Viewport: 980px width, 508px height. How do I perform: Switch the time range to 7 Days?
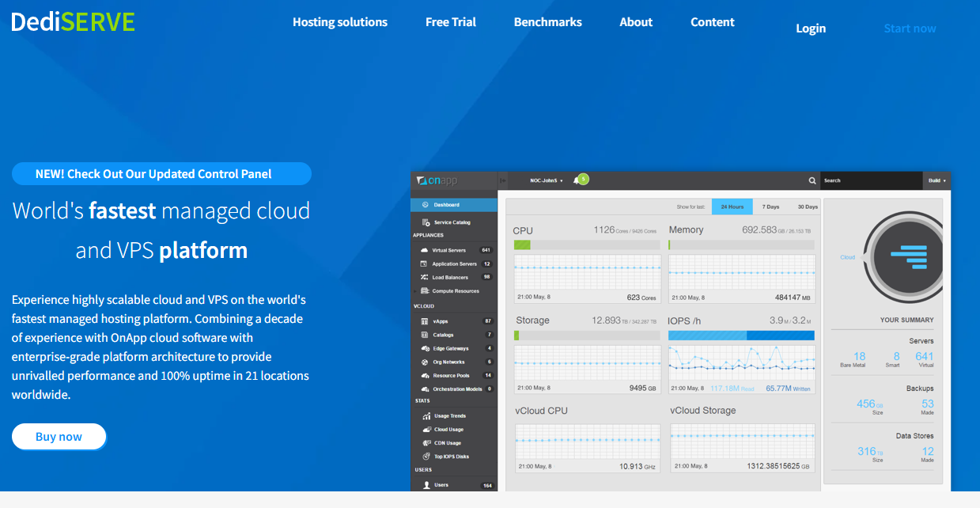(x=770, y=207)
